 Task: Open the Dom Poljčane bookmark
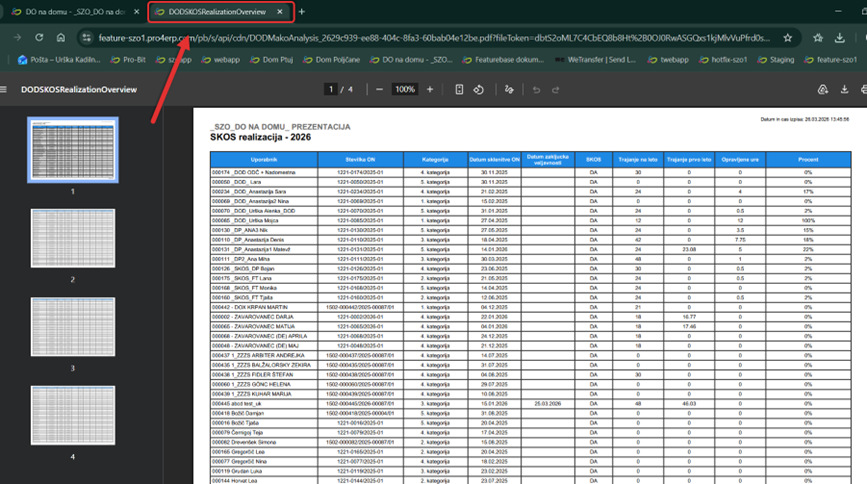coord(332,60)
